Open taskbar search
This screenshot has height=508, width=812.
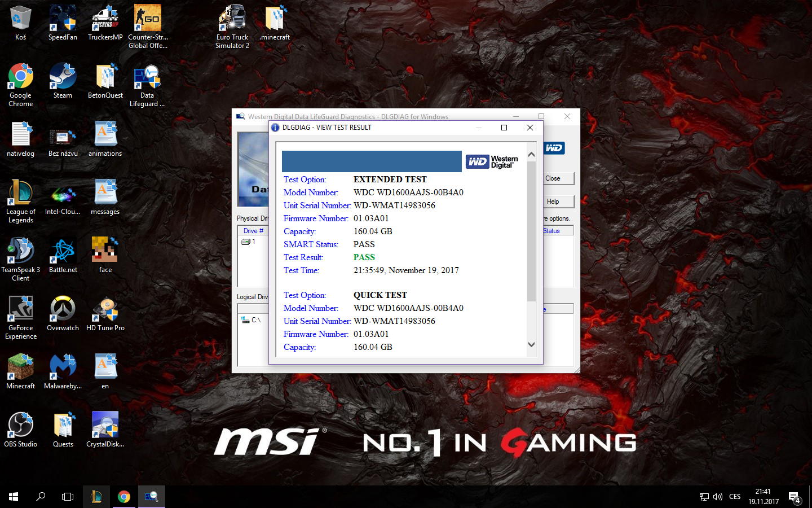click(x=41, y=497)
